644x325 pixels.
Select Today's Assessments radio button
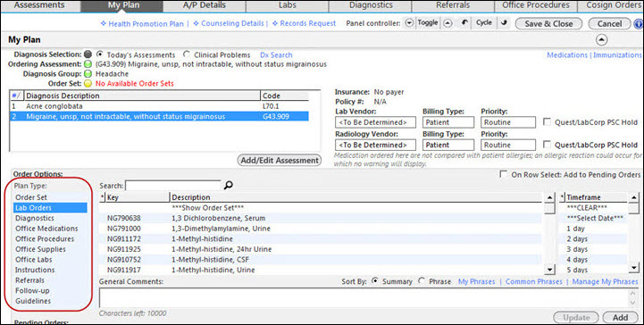point(99,54)
